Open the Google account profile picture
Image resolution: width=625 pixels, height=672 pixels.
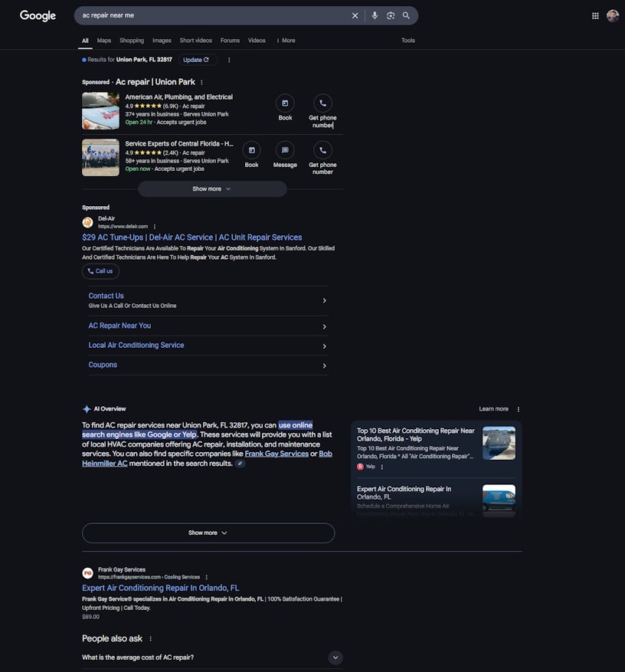coord(613,15)
